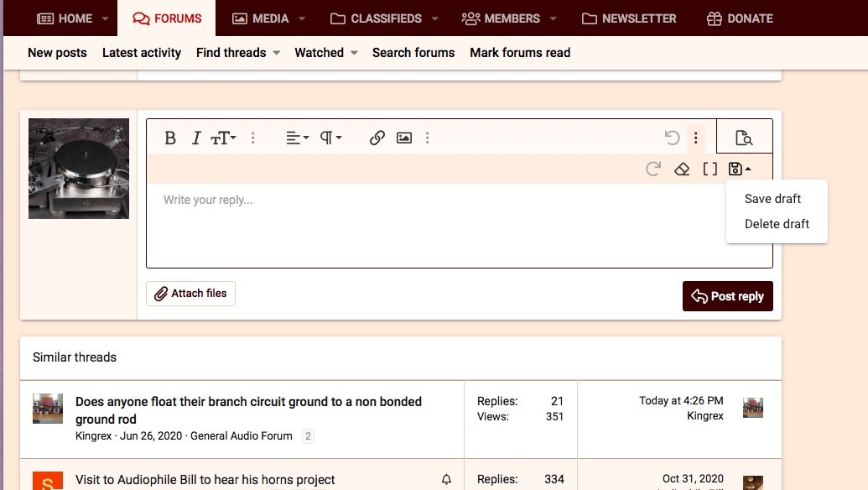Select Save draft from the menu
This screenshot has height=490, width=868.
[x=772, y=199]
